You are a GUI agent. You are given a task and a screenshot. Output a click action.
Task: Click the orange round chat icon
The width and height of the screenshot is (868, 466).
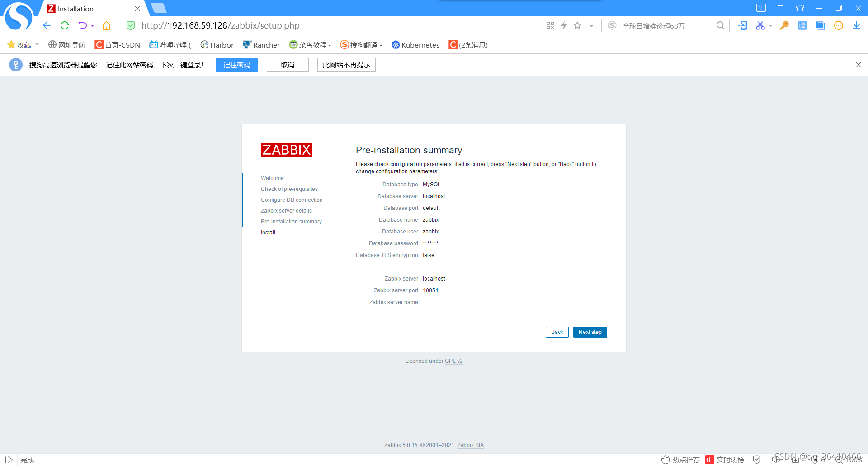[x=839, y=25]
